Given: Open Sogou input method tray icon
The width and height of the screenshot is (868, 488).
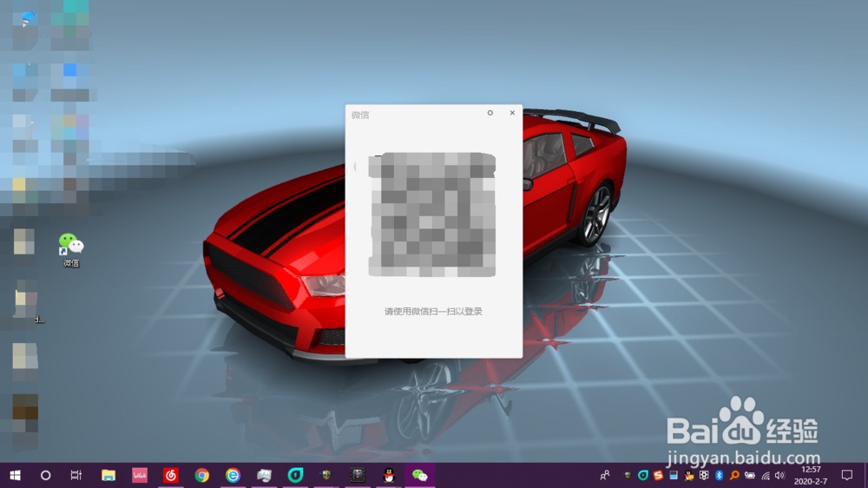Looking at the screenshot, I should [658, 475].
